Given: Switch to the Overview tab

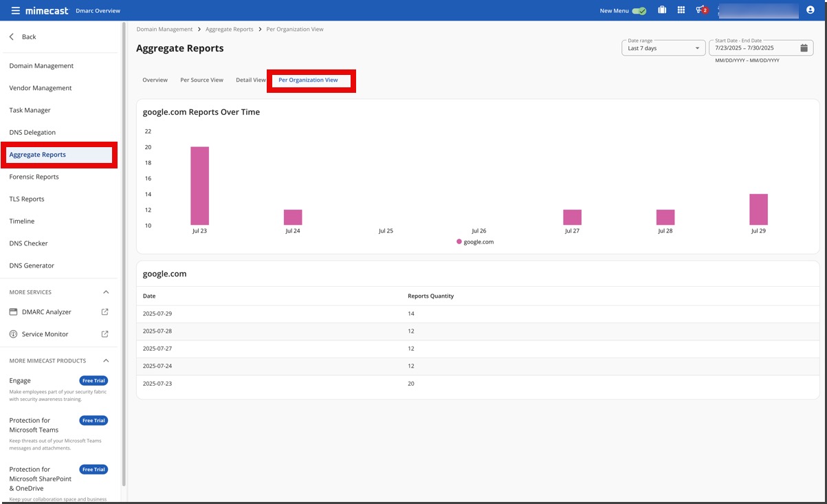Looking at the screenshot, I should pos(155,80).
